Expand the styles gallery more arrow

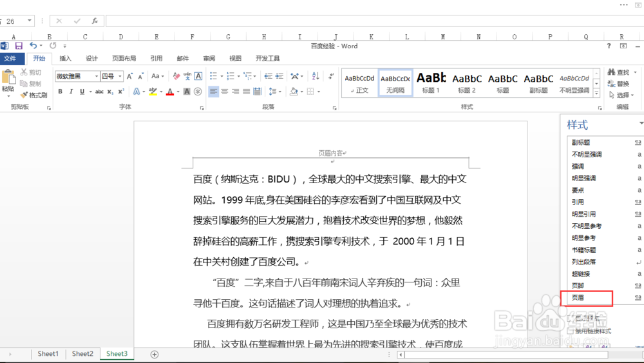(x=597, y=93)
